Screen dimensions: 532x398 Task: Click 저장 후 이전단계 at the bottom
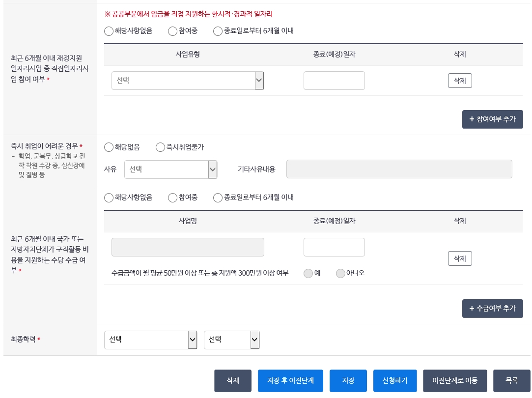point(290,380)
